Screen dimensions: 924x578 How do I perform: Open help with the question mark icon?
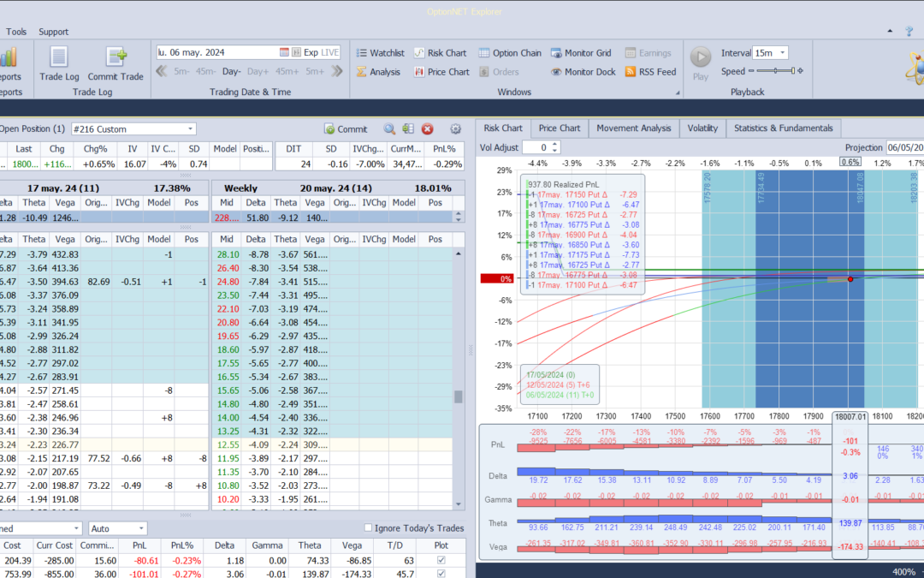tap(909, 32)
